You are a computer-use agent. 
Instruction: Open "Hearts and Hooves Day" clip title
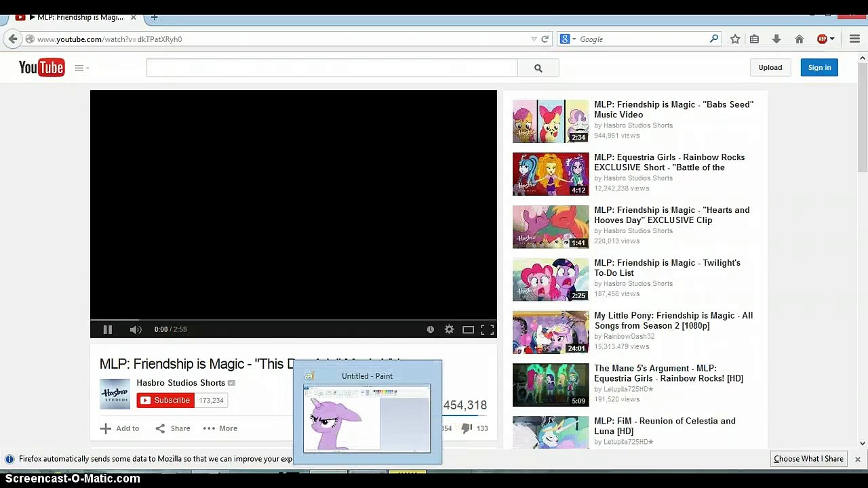point(672,215)
